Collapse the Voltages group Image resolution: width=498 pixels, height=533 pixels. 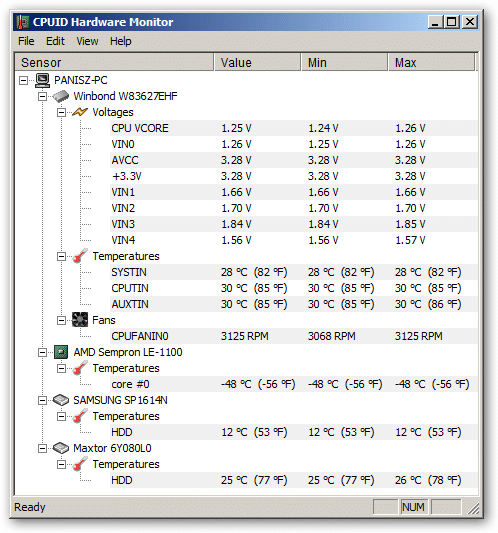coord(61,113)
